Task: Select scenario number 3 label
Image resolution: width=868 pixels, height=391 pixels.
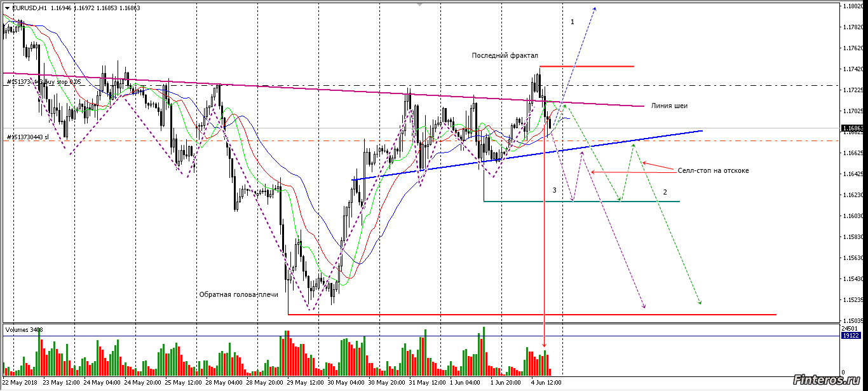Action: [554, 190]
